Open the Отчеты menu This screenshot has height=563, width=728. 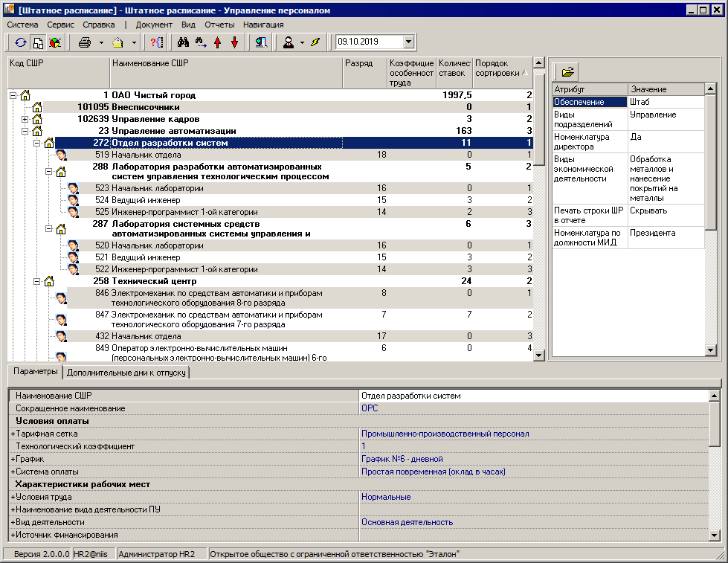point(219,25)
